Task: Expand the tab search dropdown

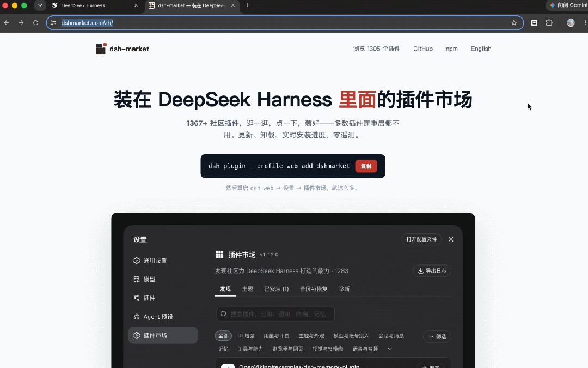Action: pos(40,5)
